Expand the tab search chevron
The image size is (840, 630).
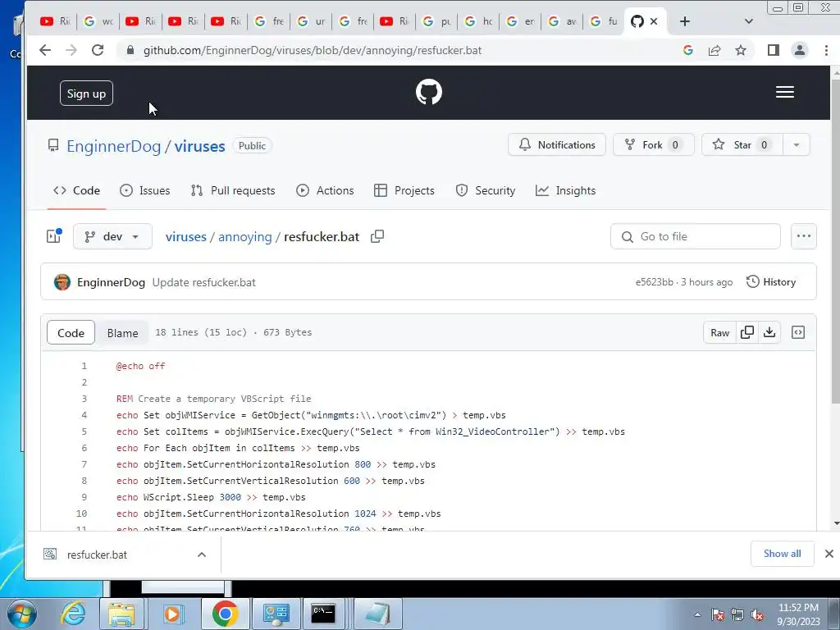(749, 21)
